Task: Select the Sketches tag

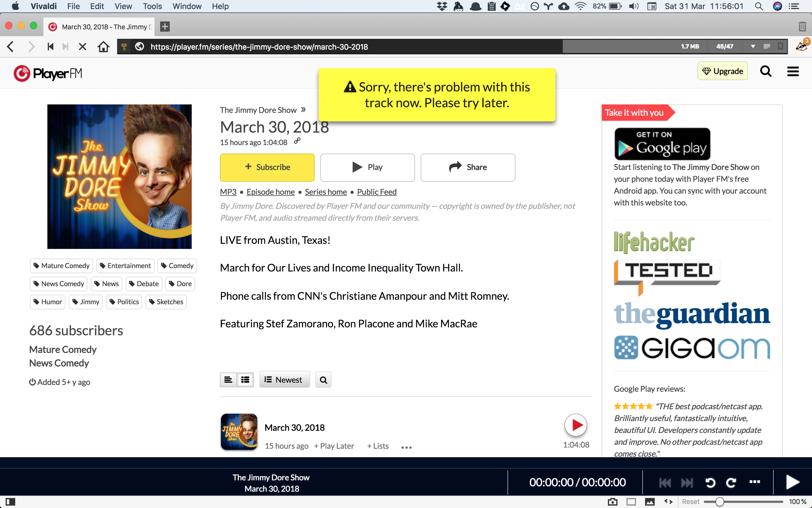Action: tap(166, 302)
